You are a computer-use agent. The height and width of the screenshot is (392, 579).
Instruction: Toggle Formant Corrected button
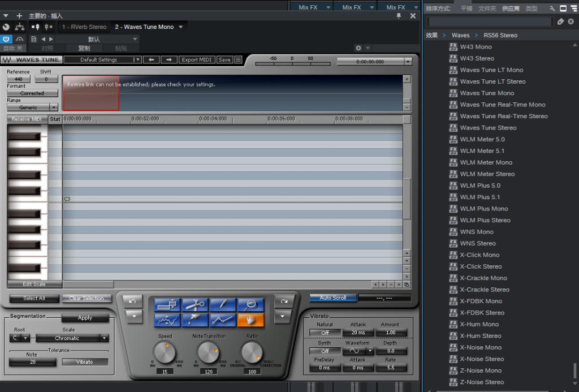32,93
